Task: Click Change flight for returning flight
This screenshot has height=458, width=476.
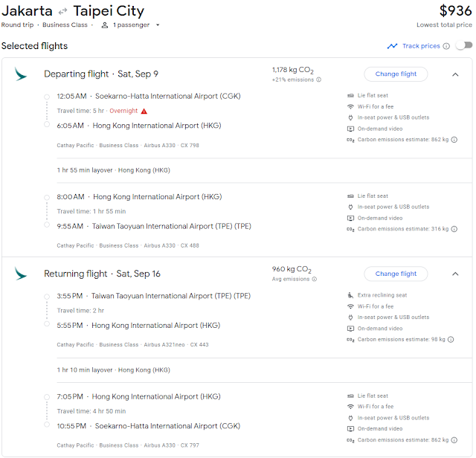Action: pos(396,274)
